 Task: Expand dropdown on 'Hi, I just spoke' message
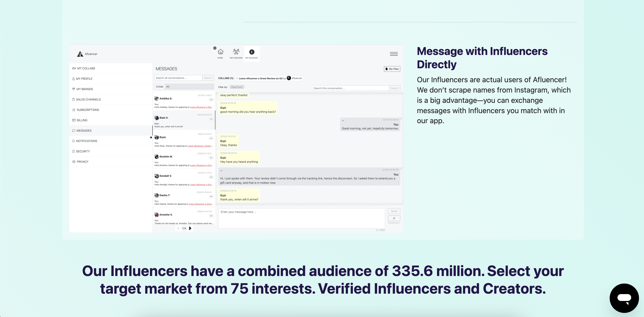pos(221,171)
